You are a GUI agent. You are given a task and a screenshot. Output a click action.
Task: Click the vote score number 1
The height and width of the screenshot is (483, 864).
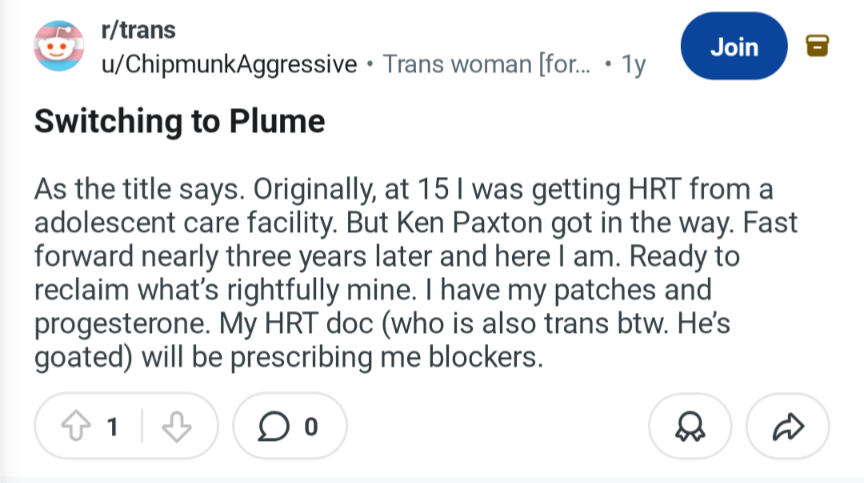tap(113, 427)
